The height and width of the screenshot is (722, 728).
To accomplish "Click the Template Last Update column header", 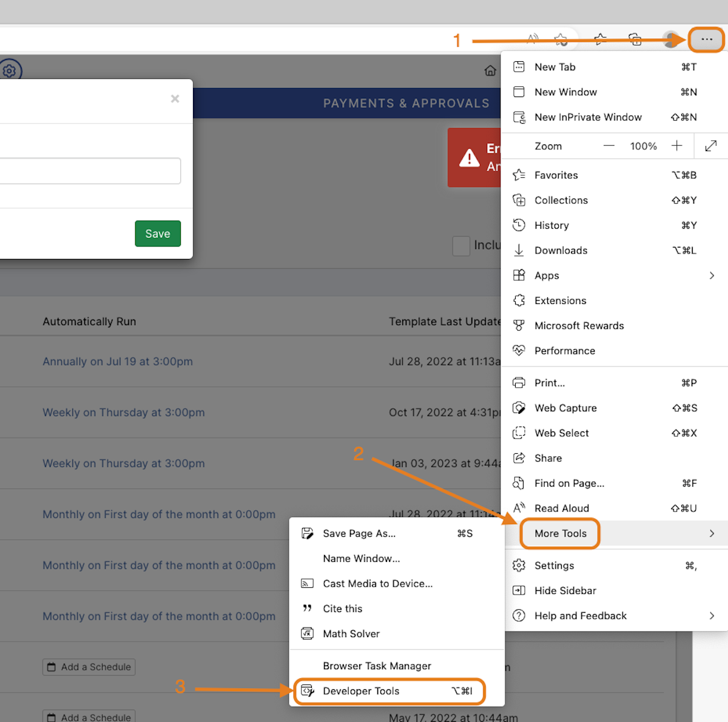I will [445, 322].
